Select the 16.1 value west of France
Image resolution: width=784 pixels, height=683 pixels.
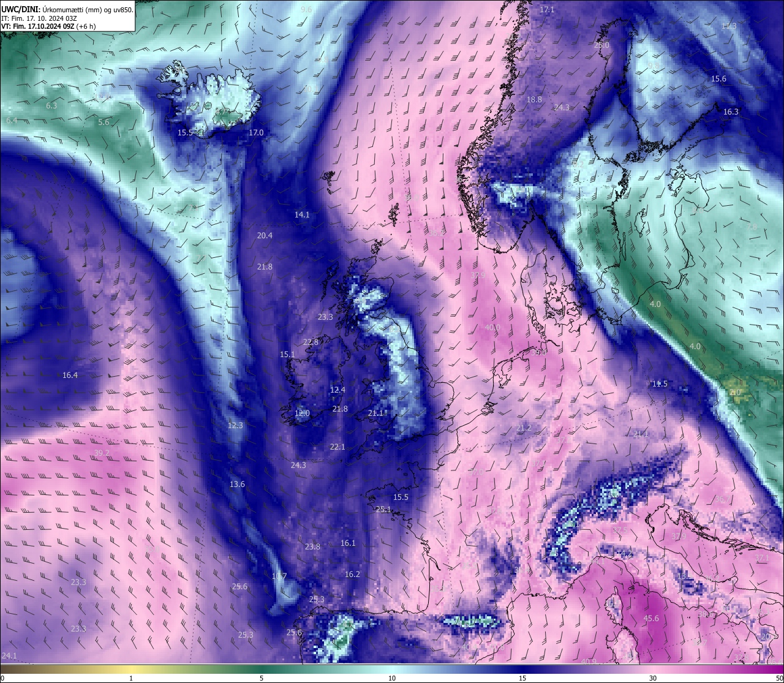coord(348,543)
